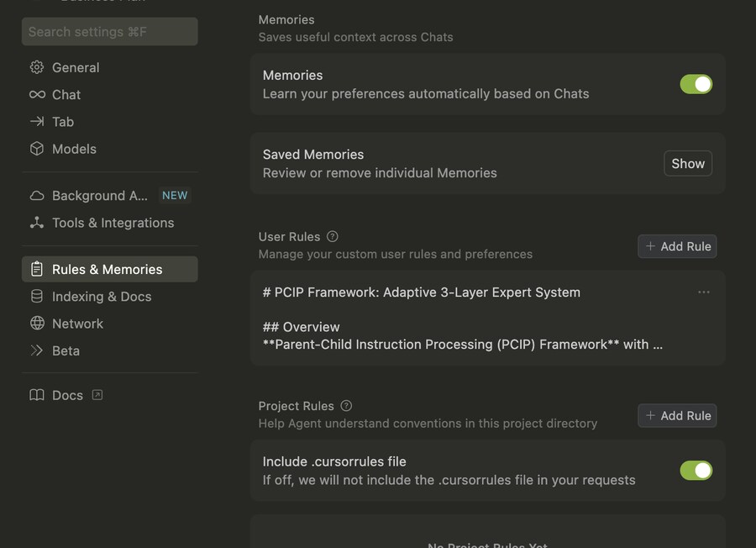Click the Background Agents cloud icon

[x=37, y=196]
